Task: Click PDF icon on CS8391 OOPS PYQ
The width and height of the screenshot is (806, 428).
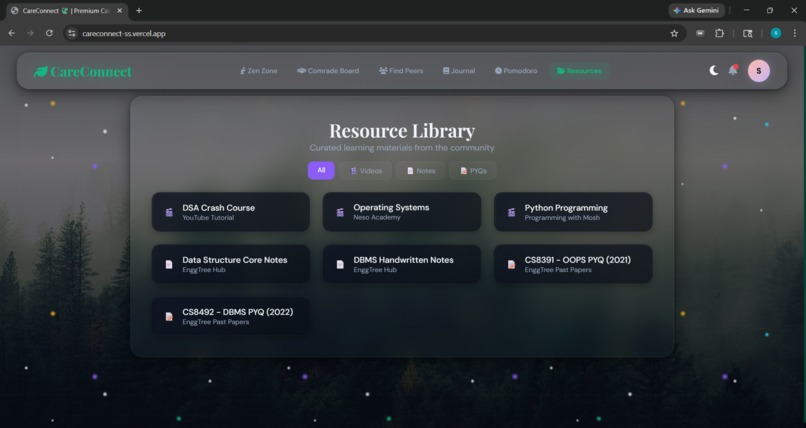Action: tap(511, 265)
